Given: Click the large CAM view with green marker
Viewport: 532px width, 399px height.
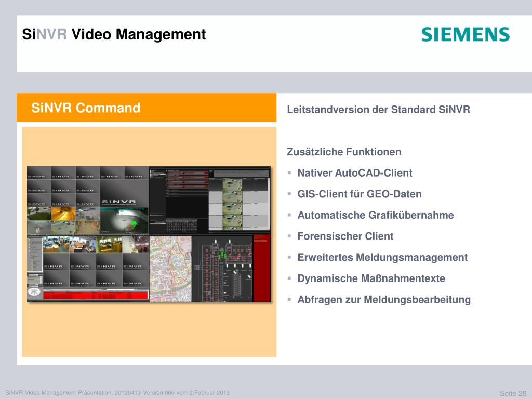Looking at the screenshot, I should click(124, 220).
